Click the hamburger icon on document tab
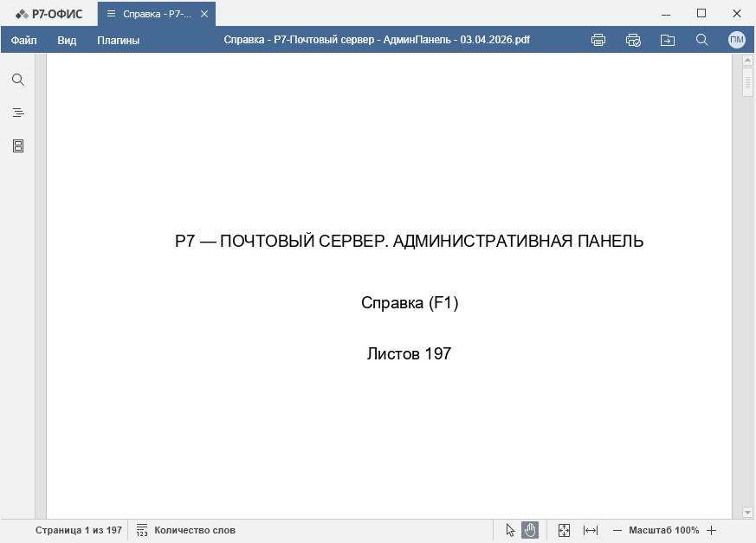 [111, 14]
